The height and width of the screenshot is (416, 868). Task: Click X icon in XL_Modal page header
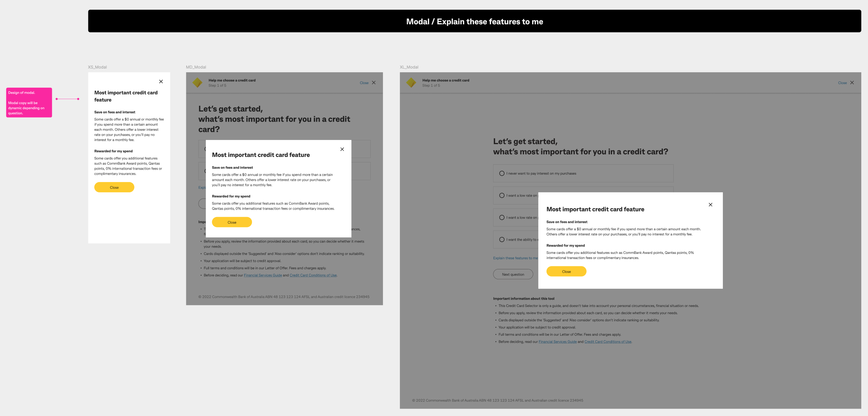852,83
